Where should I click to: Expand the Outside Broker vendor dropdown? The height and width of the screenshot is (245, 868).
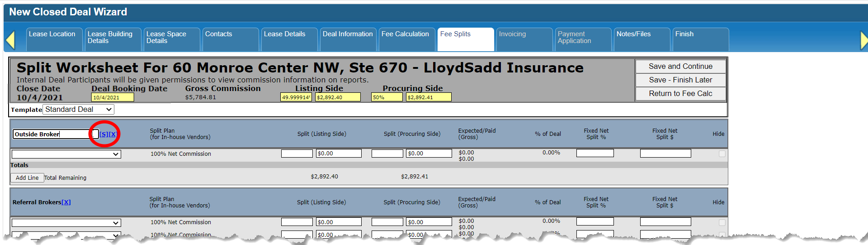point(66,154)
